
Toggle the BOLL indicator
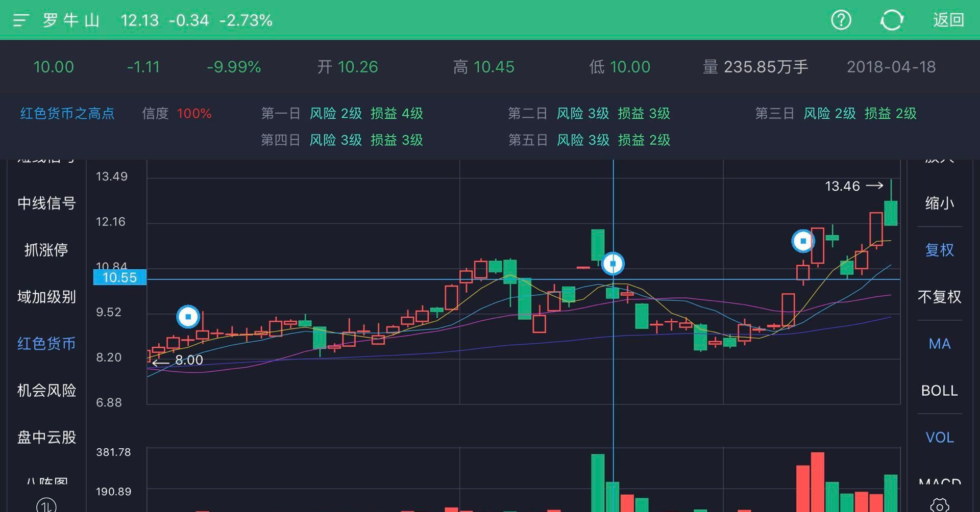tap(940, 391)
